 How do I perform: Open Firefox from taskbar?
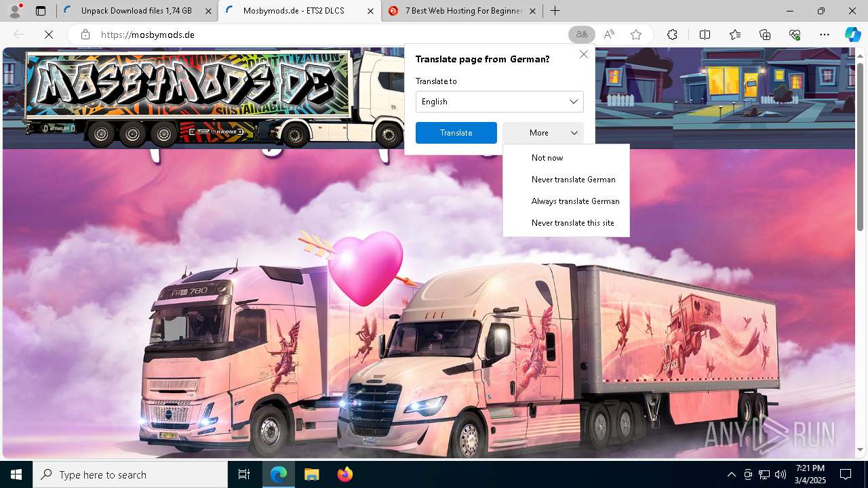coord(345,474)
